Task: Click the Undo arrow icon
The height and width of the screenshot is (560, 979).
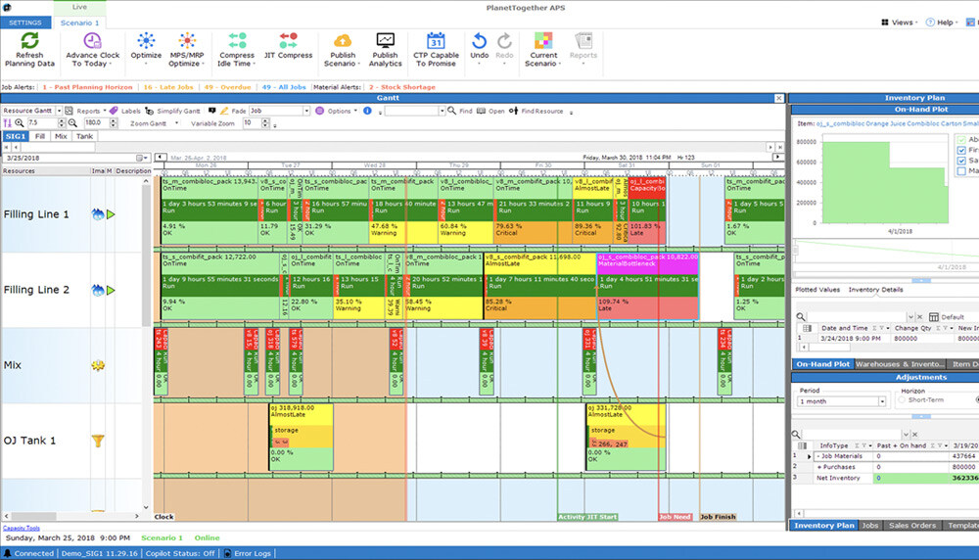Action: pos(479,41)
